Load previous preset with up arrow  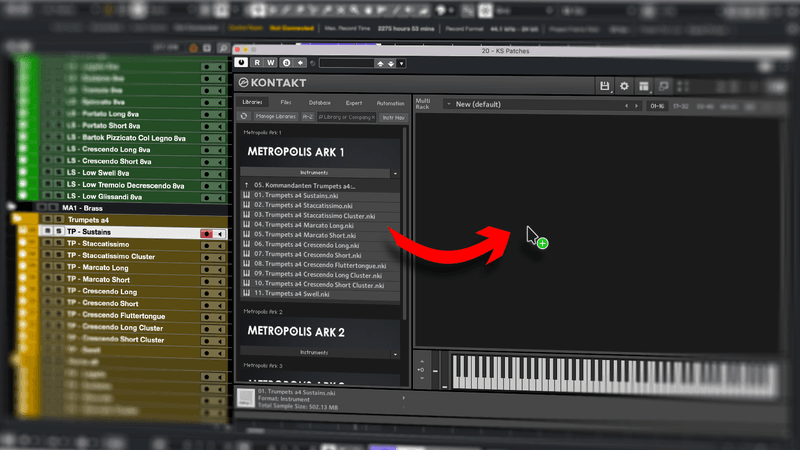pyautogui.click(x=380, y=63)
